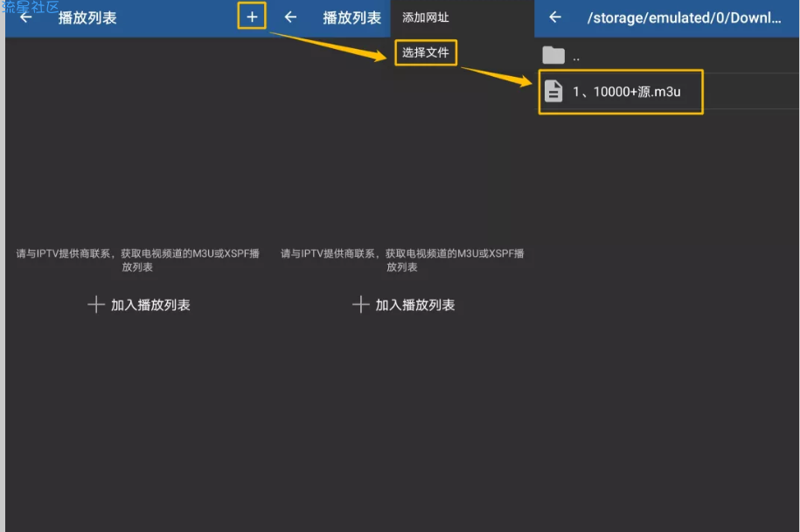Image resolution: width=800 pixels, height=532 pixels.
Task: Click the left panel IPTV提供商 hint text
Action: pyautogui.click(x=138, y=260)
